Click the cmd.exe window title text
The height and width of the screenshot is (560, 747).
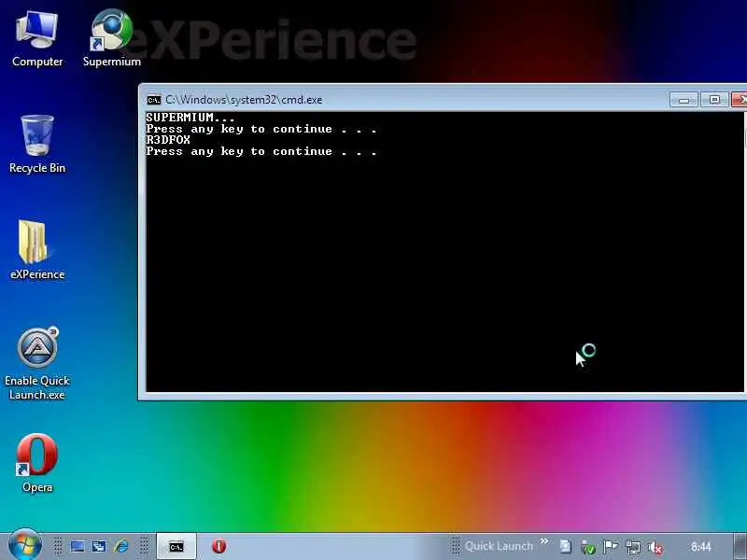click(x=244, y=100)
